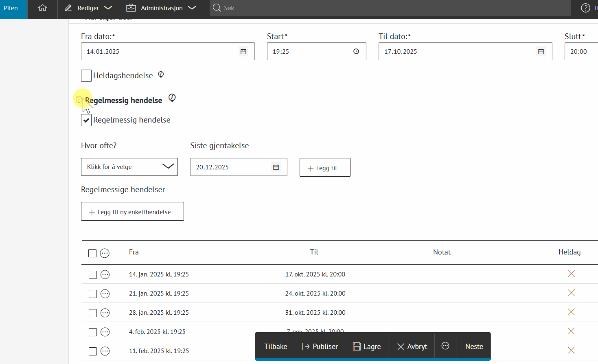Uncheck the Regelmessig hendelse checkbox
Viewport: 598px width, 364px height.
86,120
